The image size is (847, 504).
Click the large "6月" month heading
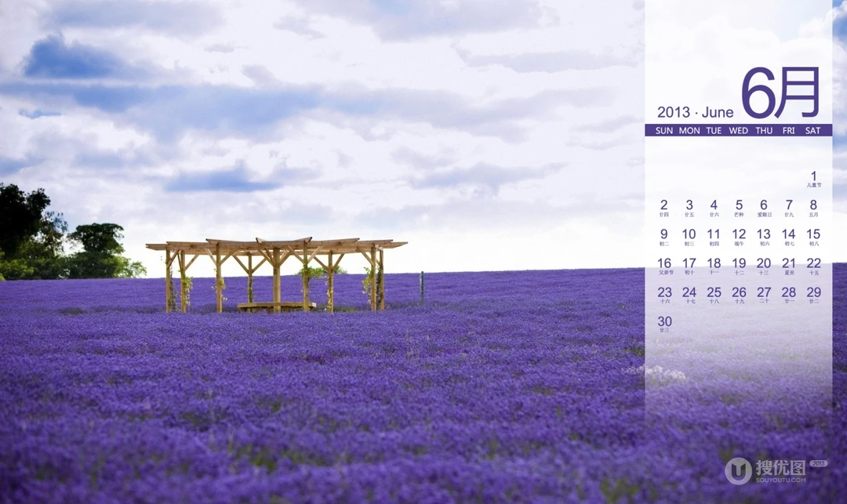[x=780, y=92]
